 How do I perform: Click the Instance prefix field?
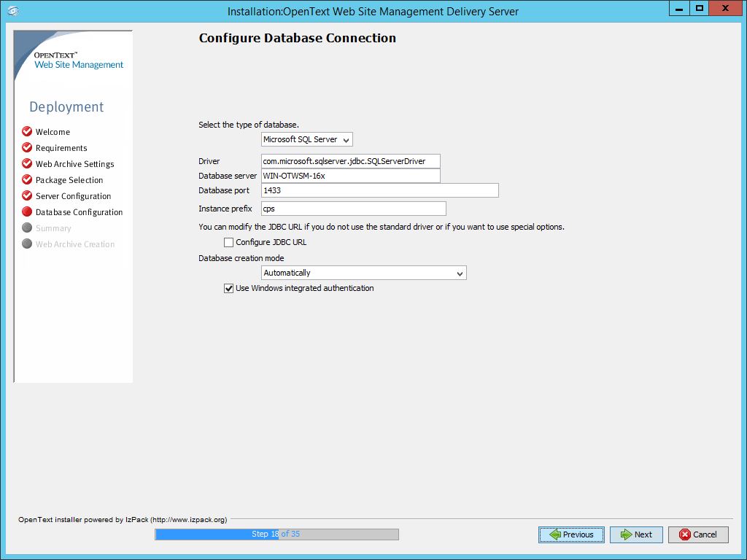tap(354, 209)
